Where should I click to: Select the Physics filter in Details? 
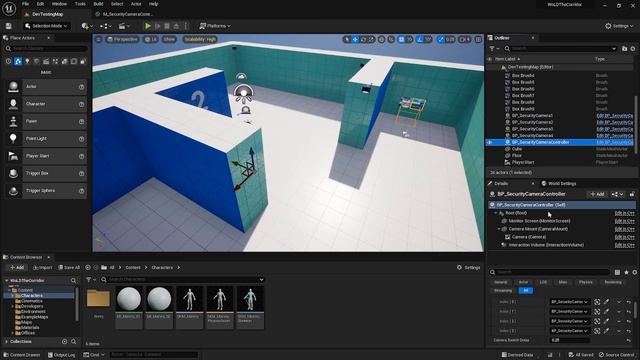pos(586,282)
